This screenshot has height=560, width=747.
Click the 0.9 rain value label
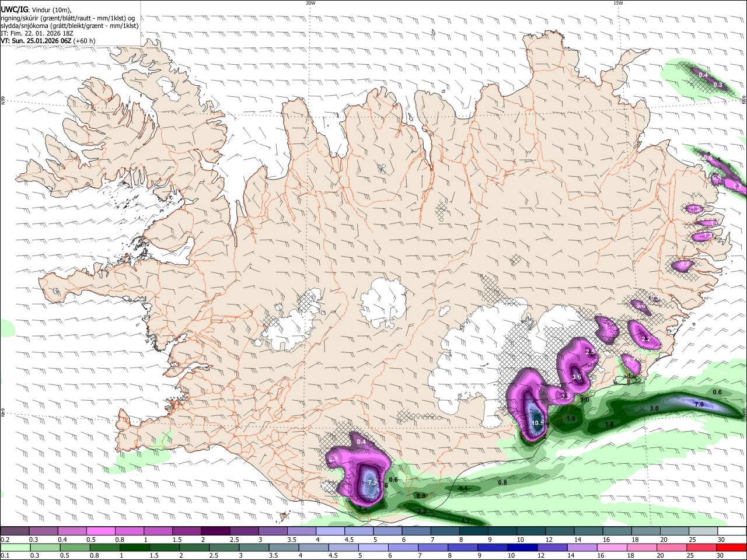click(x=420, y=496)
